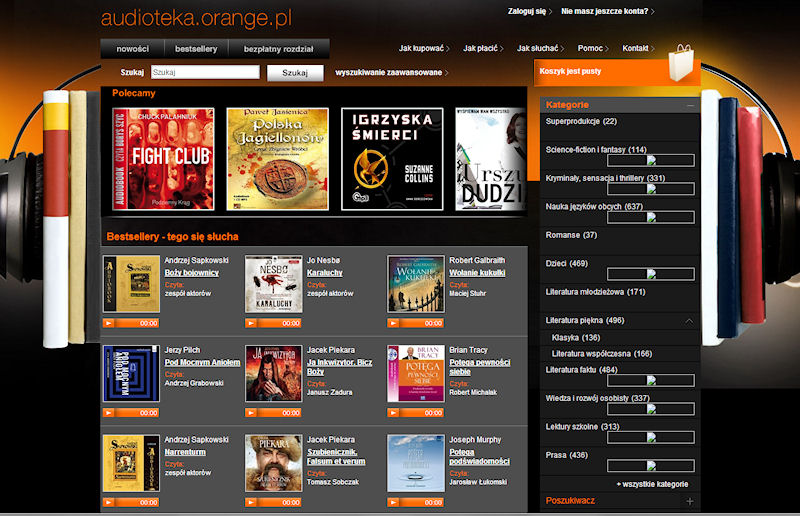Open the audioteka.orange.pl logo homepage

pos(196,18)
